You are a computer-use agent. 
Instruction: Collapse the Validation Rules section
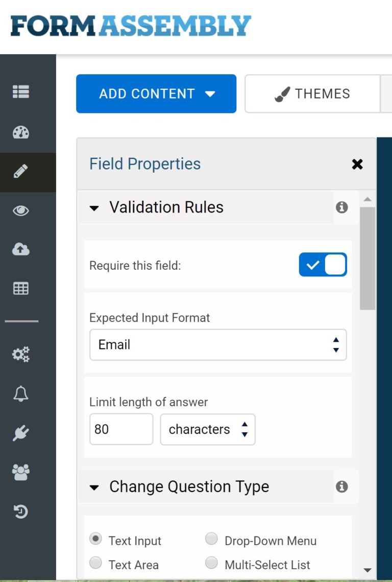95,207
